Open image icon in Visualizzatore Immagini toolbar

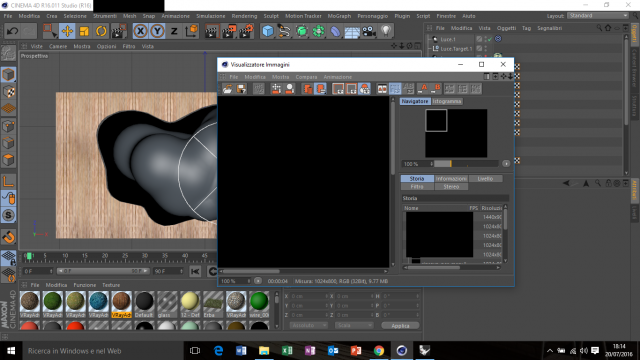click(228, 89)
